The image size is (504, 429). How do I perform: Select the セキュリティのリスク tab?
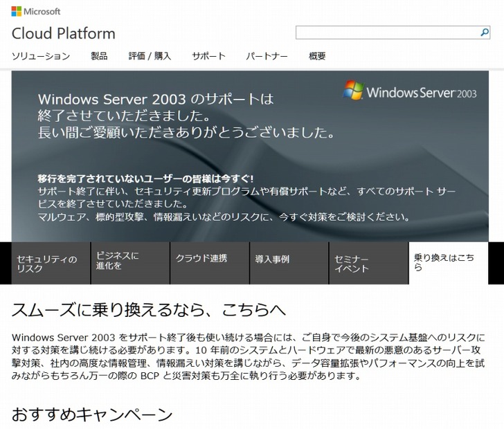(51, 263)
